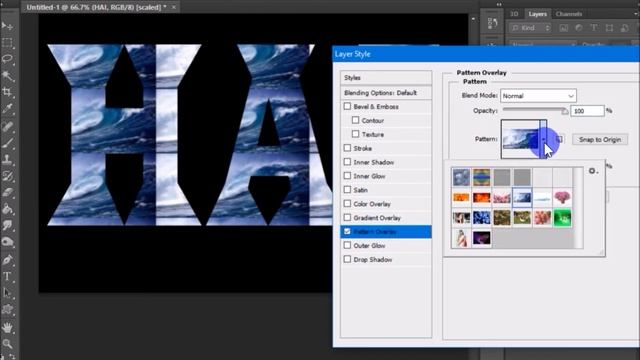
Task: Enable the Outer Glow checkbox
Action: pos(347,245)
